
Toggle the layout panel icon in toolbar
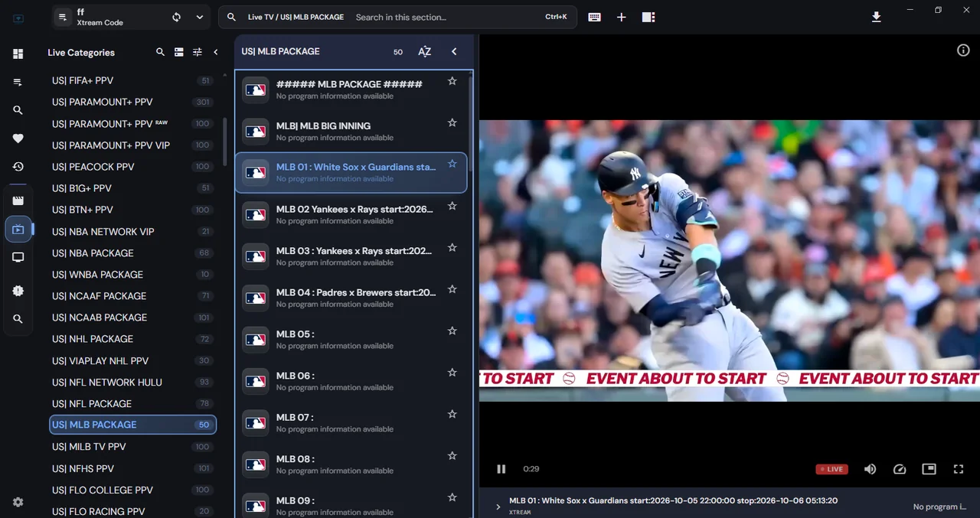click(x=648, y=17)
